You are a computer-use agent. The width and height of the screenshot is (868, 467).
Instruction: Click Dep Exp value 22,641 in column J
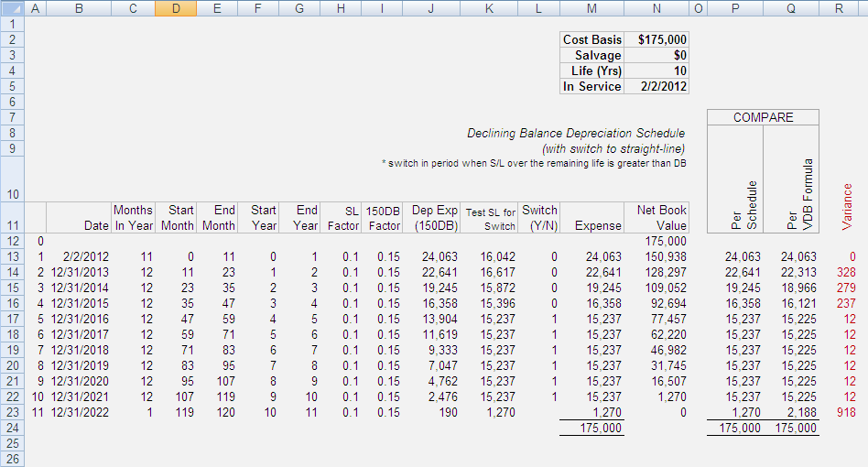click(439, 272)
